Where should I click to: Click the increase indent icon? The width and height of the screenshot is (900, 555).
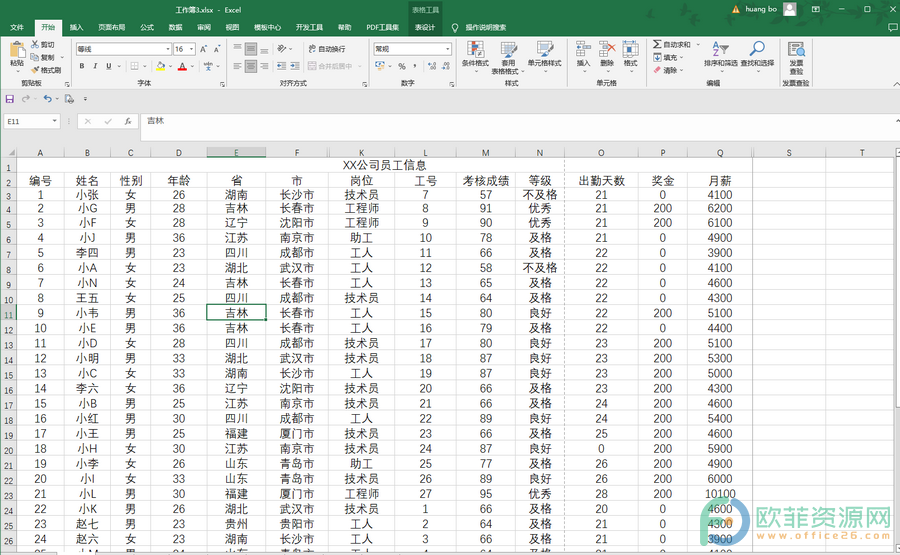(x=295, y=66)
